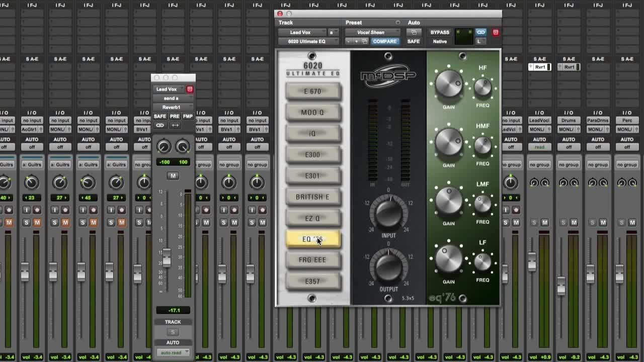Click the LMF band FREQ knob
This screenshot has width=644, height=362.
coord(482,204)
